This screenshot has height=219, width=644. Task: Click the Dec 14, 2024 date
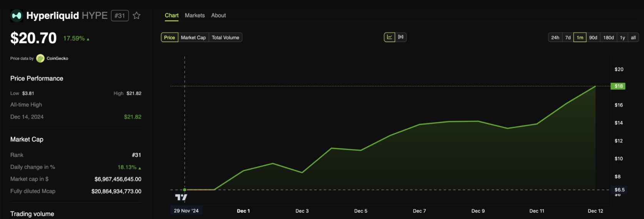click(x=27, y=117)
